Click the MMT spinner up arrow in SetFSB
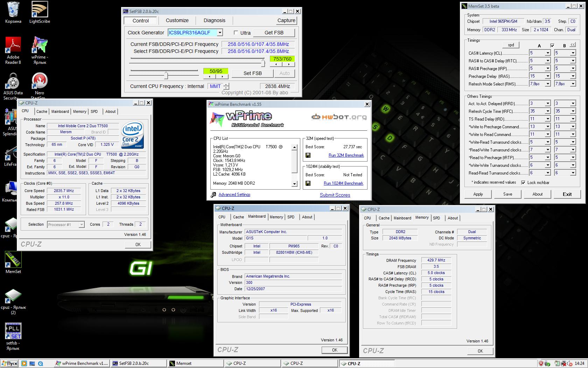This screenshot has height=368, width=588. [226, 84]
